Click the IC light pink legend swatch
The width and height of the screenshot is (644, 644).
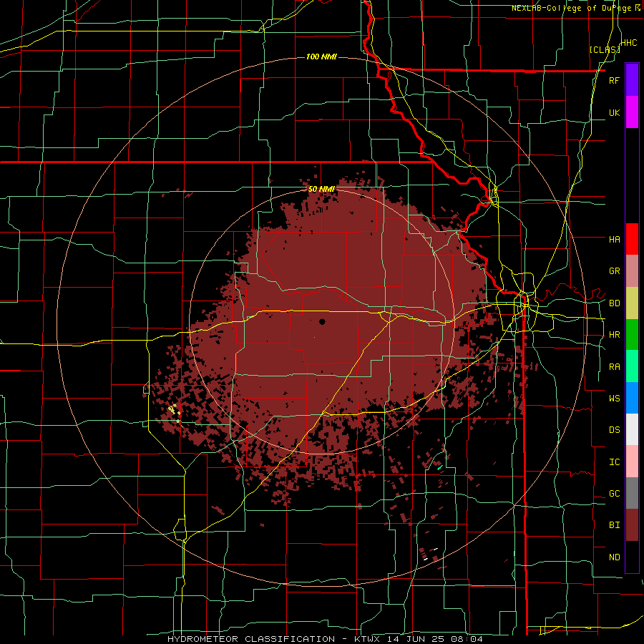[x=632, y=462]
